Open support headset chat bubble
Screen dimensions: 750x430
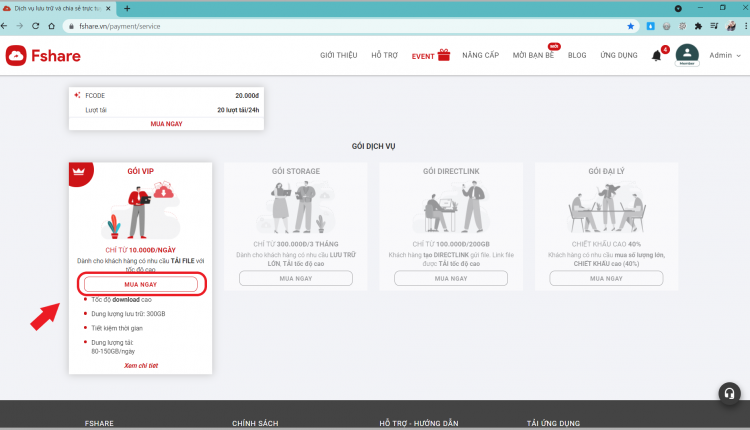click(729, 393)
